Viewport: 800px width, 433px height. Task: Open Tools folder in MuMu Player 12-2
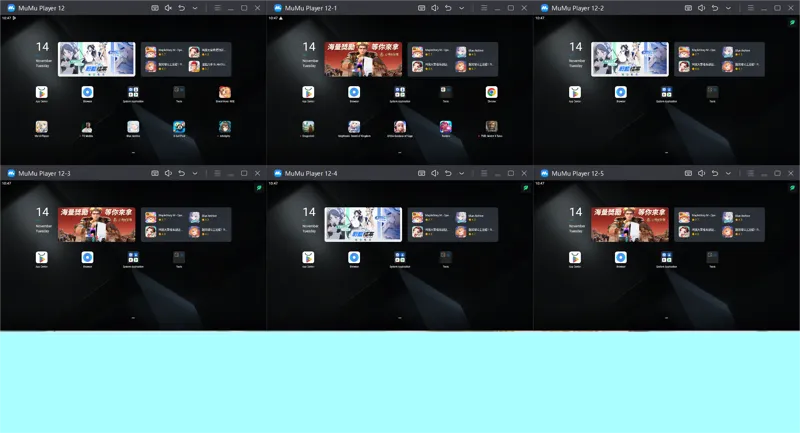coord(713,92)
